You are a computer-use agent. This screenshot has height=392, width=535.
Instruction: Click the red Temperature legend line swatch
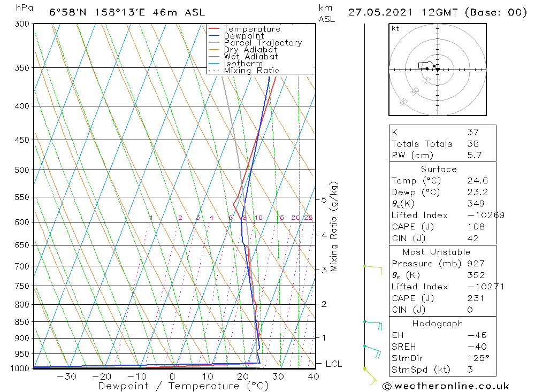coord(214,29)
